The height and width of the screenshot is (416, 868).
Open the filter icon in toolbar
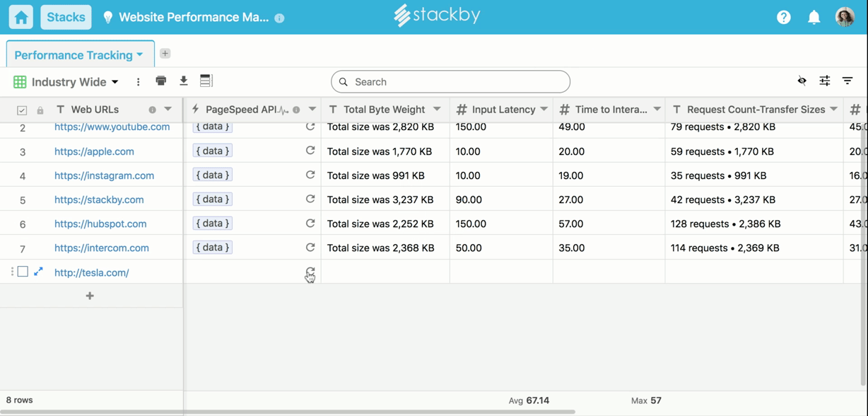point(848,81)
